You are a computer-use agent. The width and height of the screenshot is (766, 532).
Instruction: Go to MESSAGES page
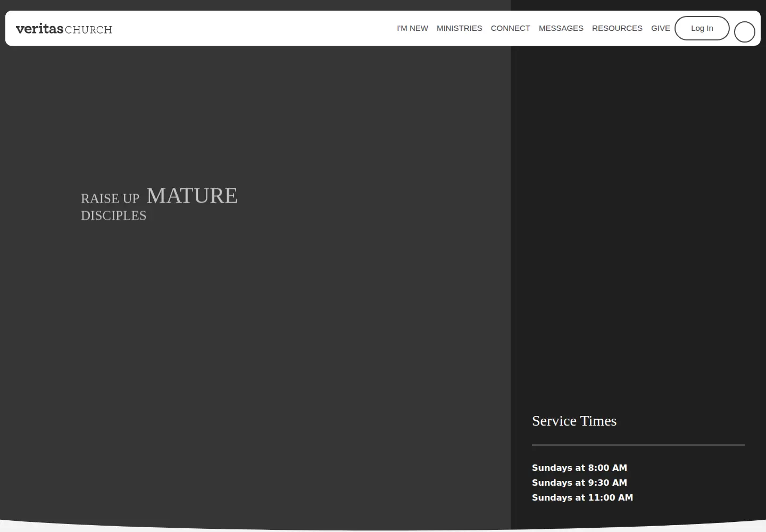(561, 28)
